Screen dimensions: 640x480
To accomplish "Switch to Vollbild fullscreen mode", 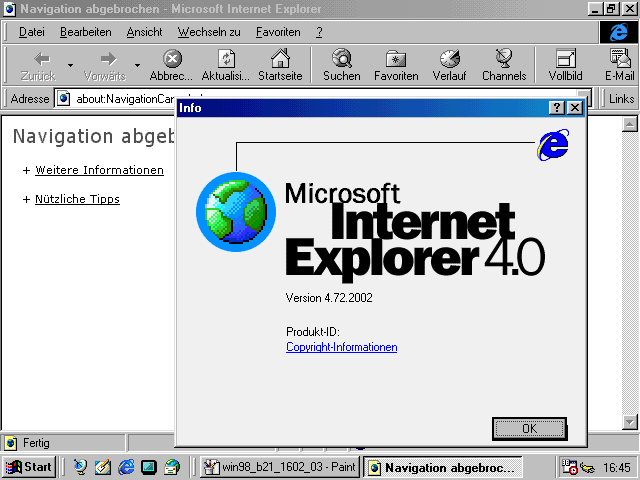I will 565,66.
